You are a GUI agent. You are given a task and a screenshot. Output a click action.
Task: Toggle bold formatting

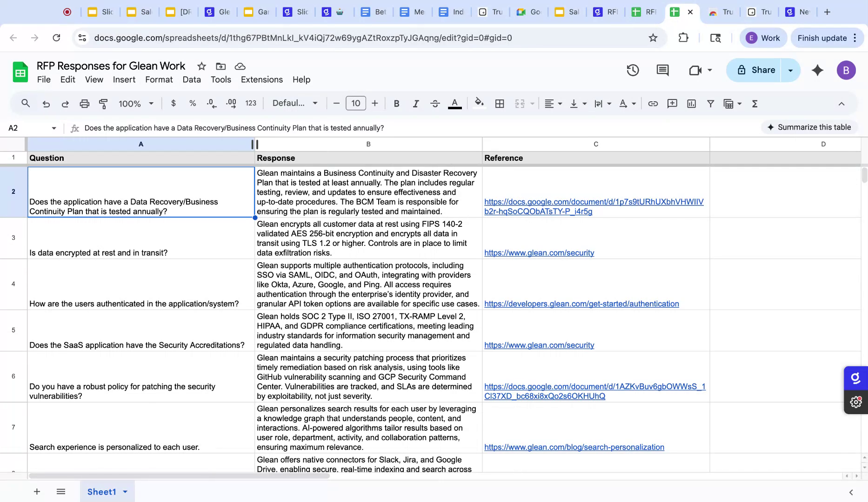tap(396, 103)
